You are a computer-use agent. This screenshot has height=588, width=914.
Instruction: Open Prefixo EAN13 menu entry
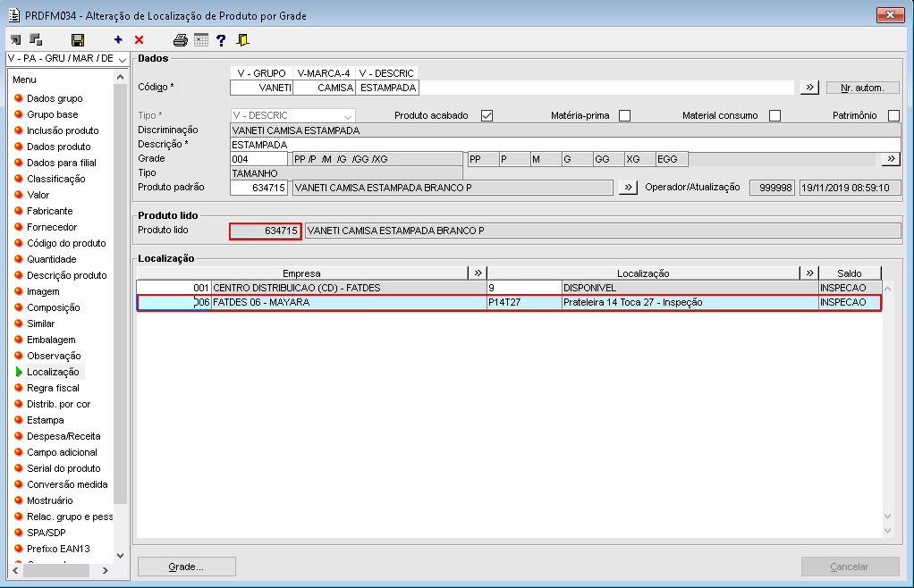tap(58, 549)
